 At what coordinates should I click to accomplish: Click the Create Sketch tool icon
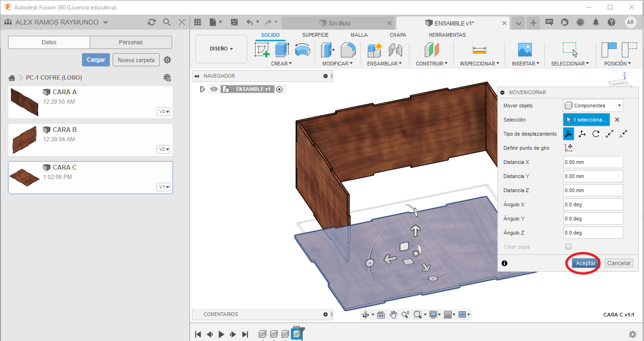point(262,50)
